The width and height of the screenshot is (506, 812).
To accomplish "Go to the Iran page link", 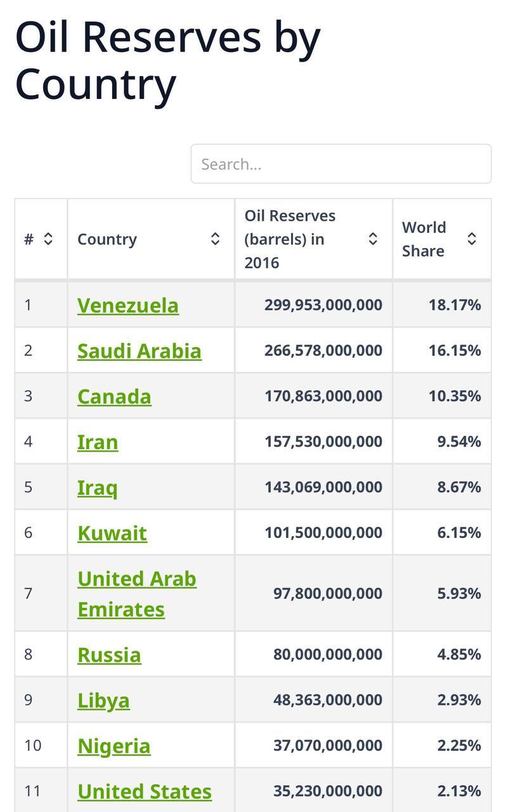I will pyautogui.click(x=97, y=442).
